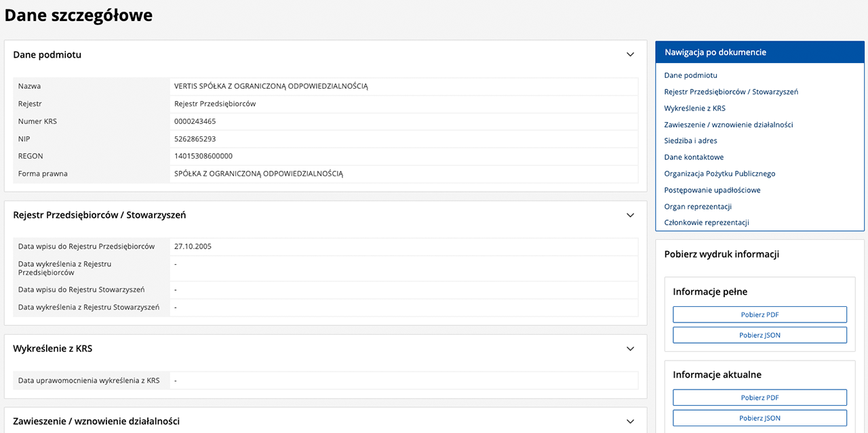Click the Informacje aktualne card title
This screenshot has height=433, width=868.
717,375
